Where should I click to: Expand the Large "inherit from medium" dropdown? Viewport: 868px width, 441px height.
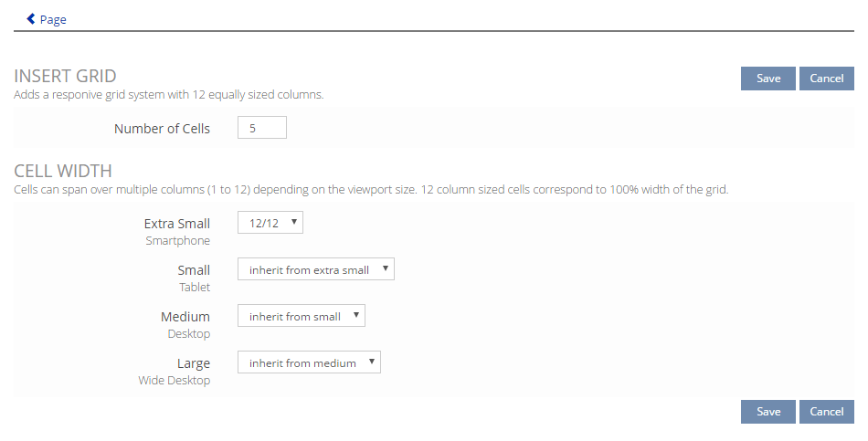click(309, 362)
